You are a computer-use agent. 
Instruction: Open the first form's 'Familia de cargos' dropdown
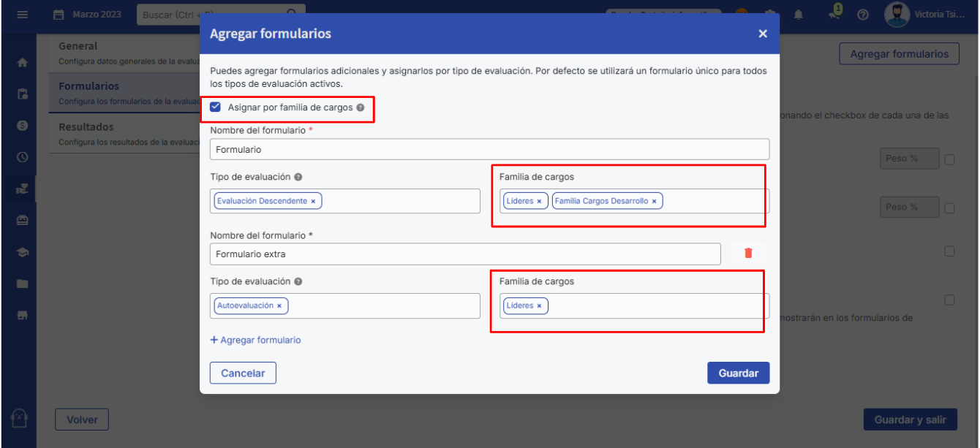click(x=713, y=201)
